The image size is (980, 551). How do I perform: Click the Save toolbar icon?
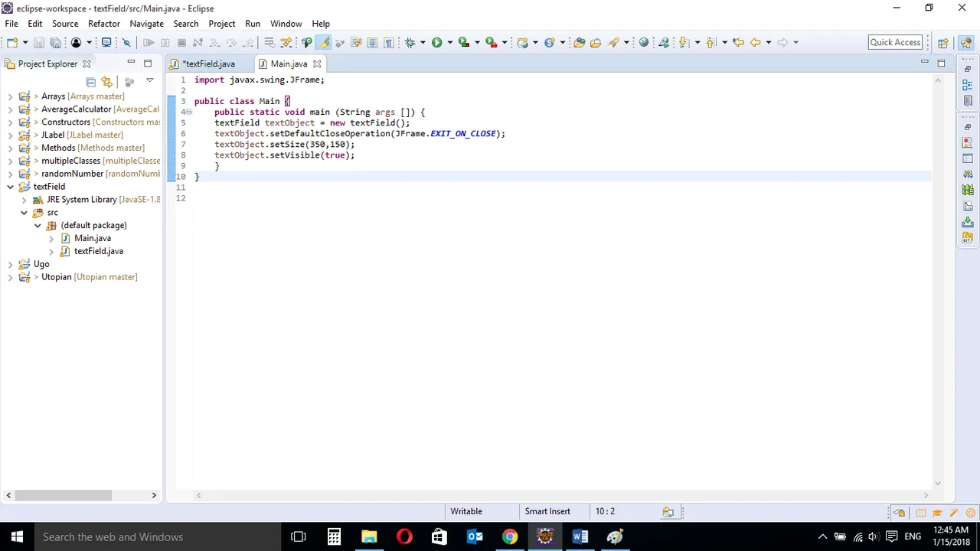(38, 43)
